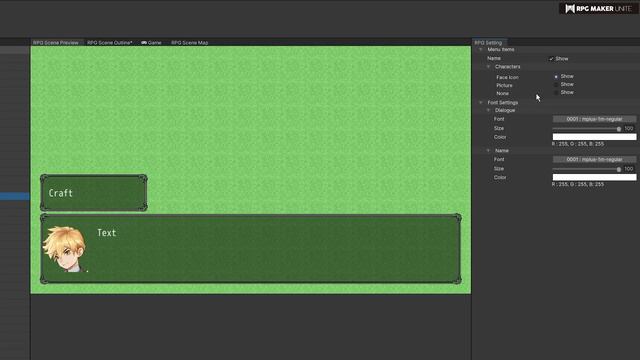This screenshot has width=640, height=360.
Task: Open the Name section Color swatch
Action: point(594,177)
